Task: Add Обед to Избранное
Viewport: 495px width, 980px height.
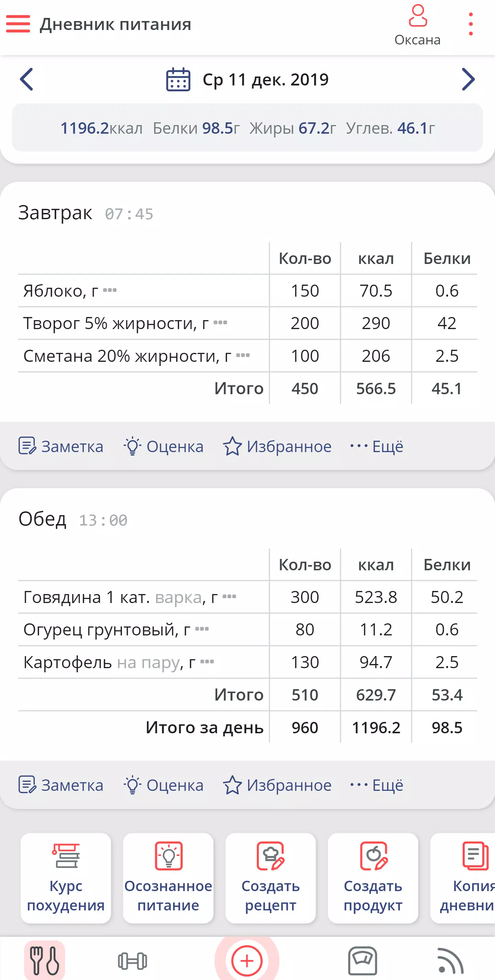Action: (x=277, y=785)
